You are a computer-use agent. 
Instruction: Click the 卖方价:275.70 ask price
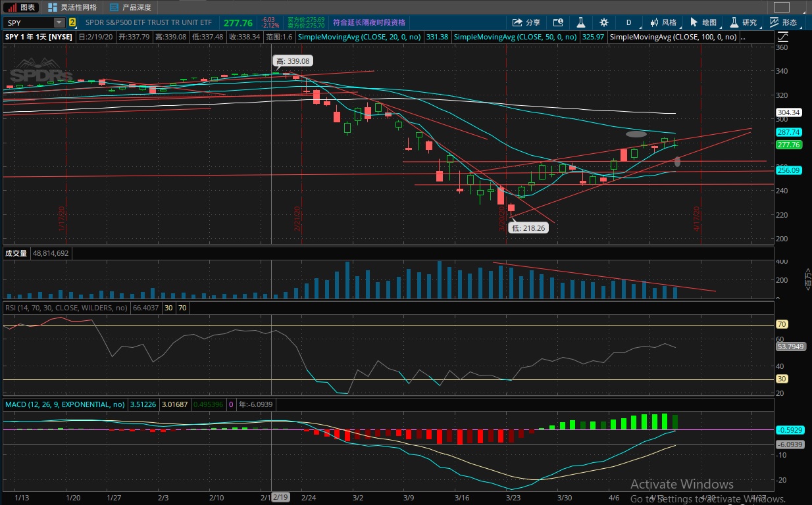tap(306, 25)
